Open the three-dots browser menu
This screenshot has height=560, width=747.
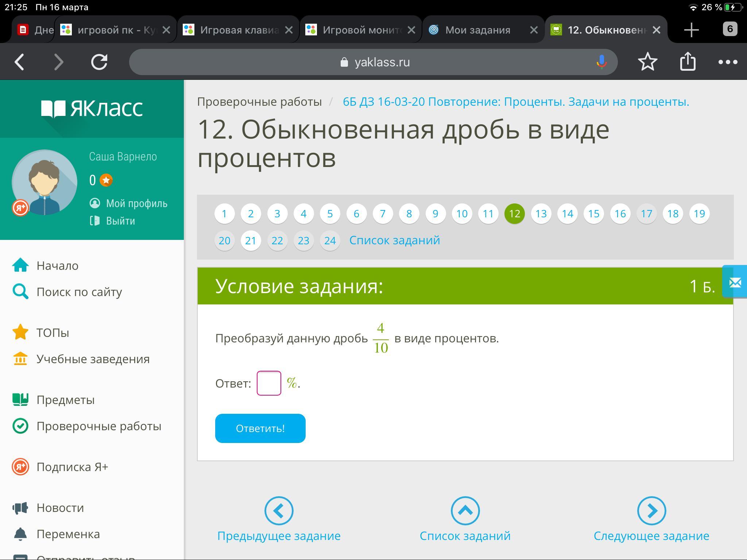click(x=728, y=62)
